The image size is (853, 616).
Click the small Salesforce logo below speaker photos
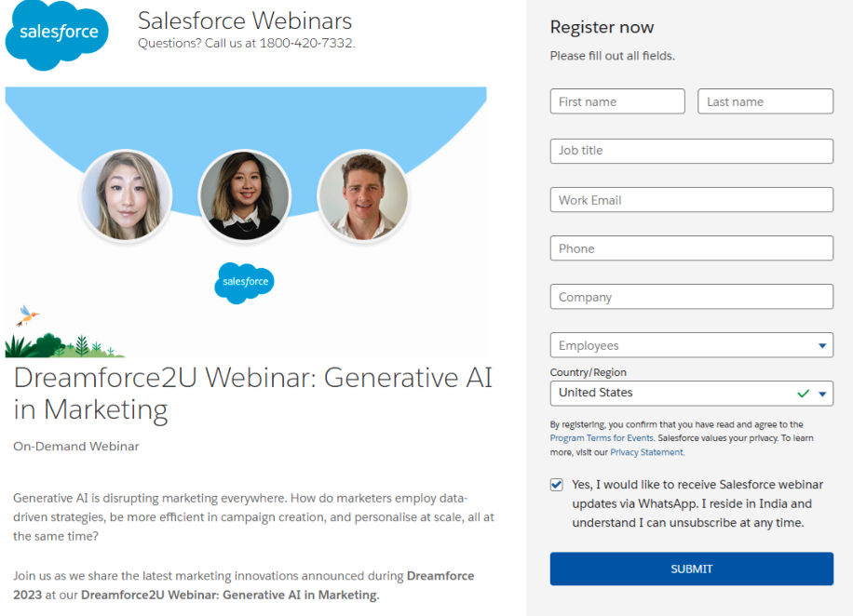[x=244, y=283]
